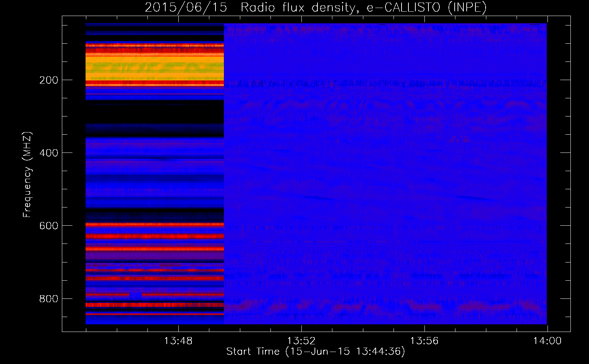Select the Frequency (MHZ) axis label
The image size is (589, 364).
tap(27, 174)
